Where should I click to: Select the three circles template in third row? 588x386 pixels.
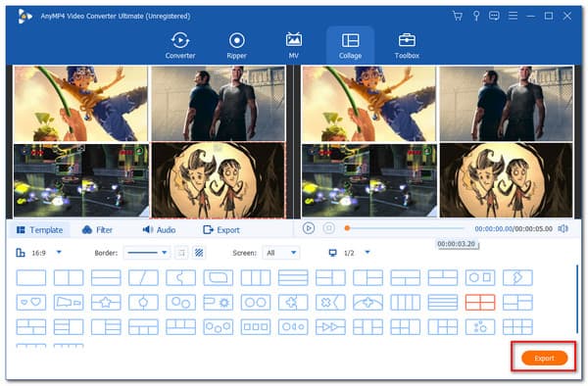pyautogui.click(x=219, y=327)
